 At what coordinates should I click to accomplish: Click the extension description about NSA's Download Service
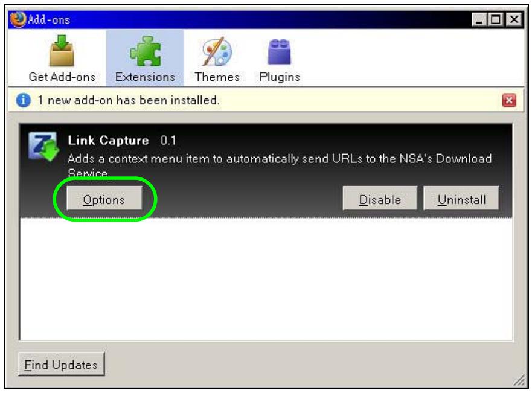coord(280,165)
